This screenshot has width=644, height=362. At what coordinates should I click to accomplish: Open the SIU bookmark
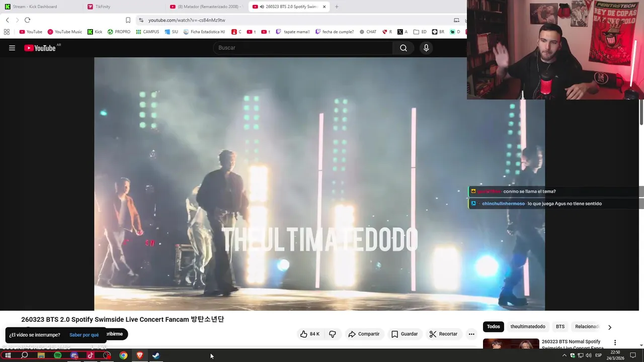click(x=171, y=32)
